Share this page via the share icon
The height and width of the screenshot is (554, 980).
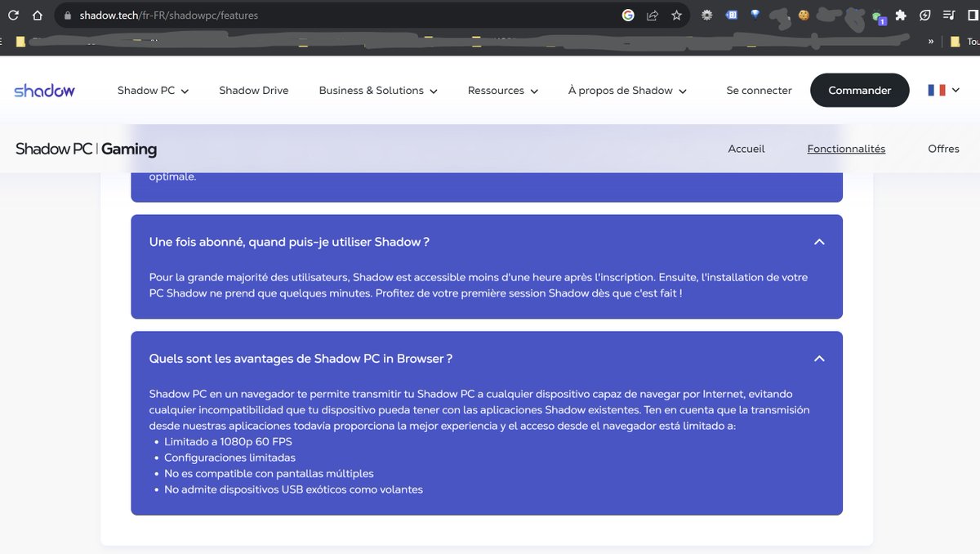click(653, 15)
